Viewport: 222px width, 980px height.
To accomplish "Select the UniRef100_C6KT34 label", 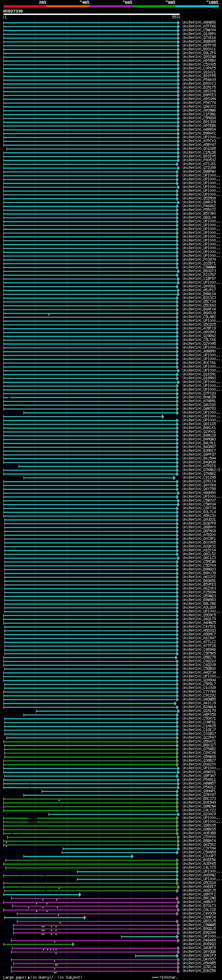I will tap(199, 508).
